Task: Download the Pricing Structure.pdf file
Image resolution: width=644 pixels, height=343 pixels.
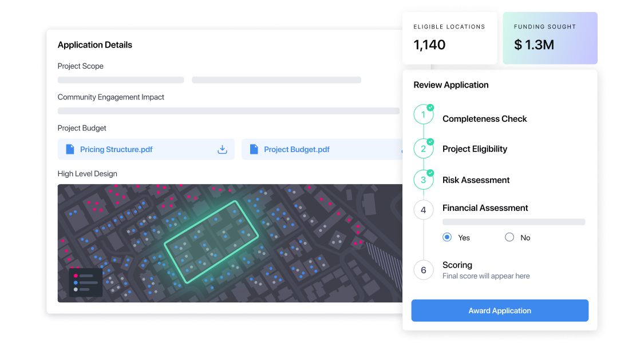Action: click(222, 149)
